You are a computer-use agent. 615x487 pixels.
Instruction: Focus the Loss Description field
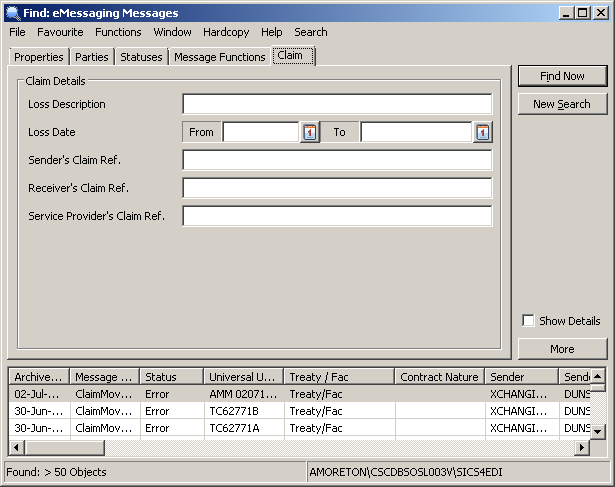[337, 104]
